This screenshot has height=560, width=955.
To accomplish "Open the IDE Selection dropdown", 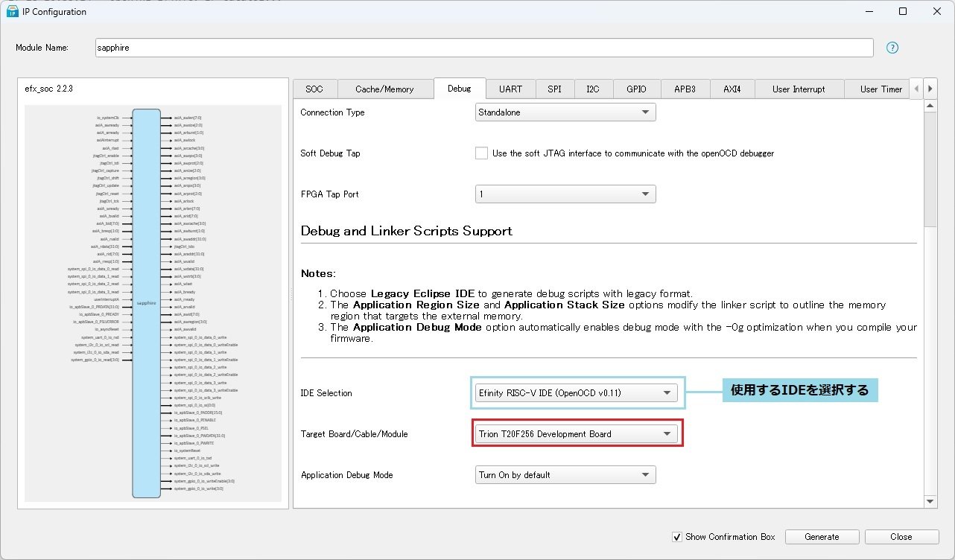I will coord(577,393).
